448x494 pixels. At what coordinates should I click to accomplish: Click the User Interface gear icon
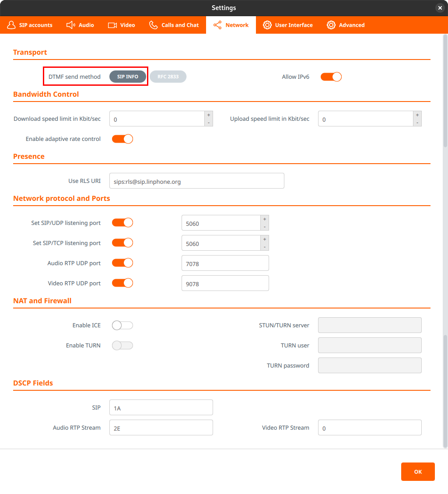(x=267, y=25)
